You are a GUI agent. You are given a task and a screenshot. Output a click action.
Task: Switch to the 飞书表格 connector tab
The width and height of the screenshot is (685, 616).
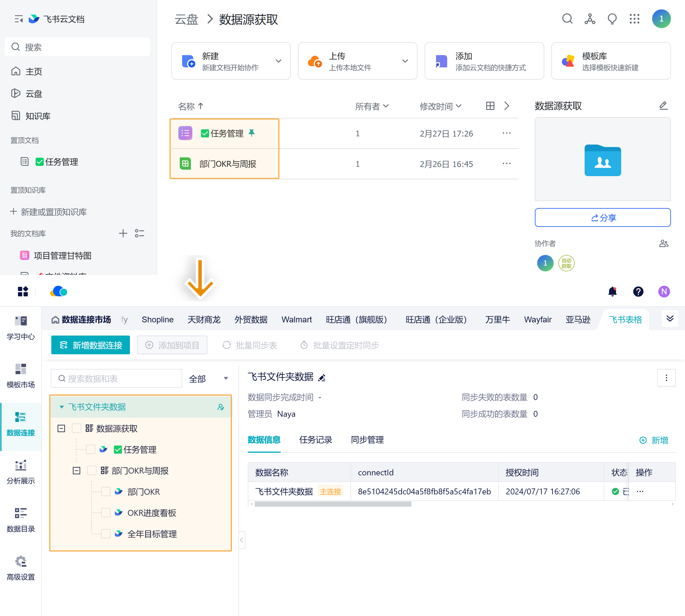pos(625,319)
